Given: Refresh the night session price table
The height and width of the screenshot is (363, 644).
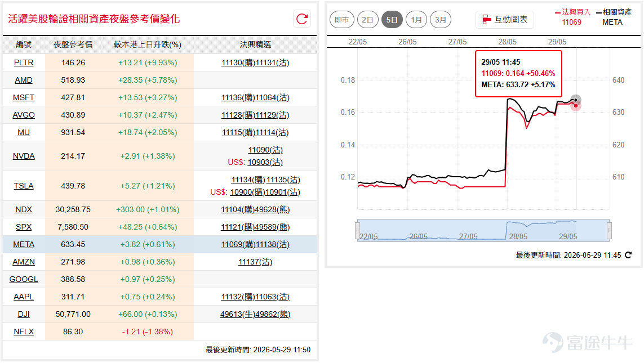Looking at the screenshot, I should [x=302, y=19].
